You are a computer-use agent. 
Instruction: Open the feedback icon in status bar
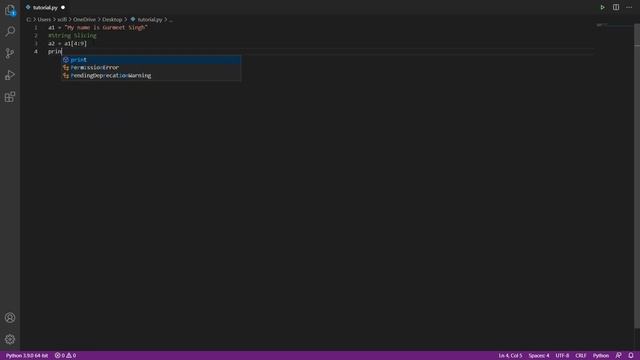pos(619,356)
